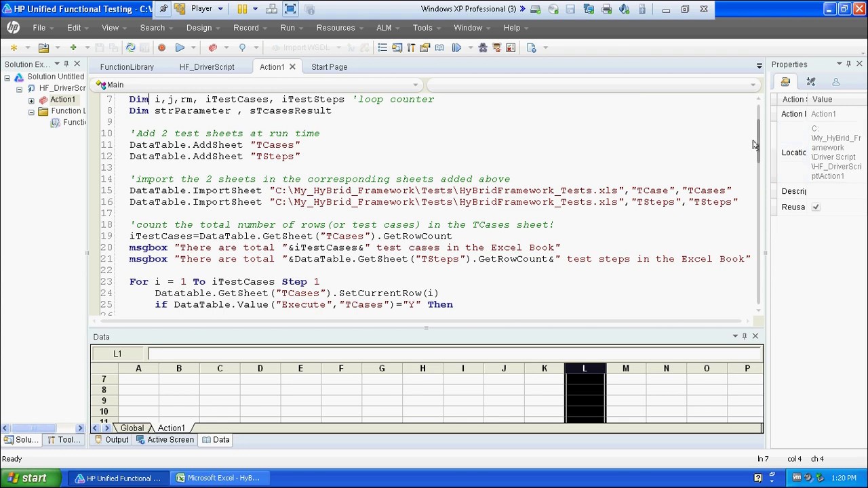Click the parameters icon in Properties pane
868x488 pixels.
(x=811, y=81)
